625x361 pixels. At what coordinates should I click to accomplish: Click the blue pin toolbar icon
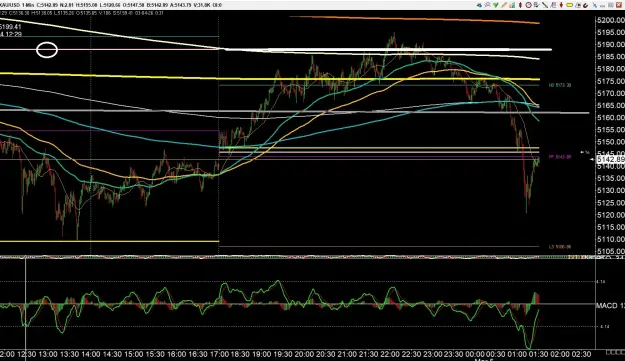(x=595, y=5)
